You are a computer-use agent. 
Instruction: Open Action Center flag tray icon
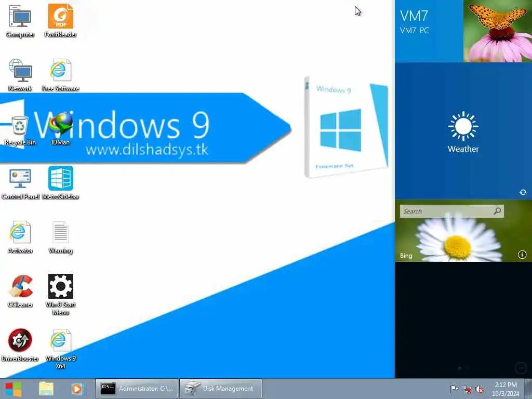(x=454, y=389)
